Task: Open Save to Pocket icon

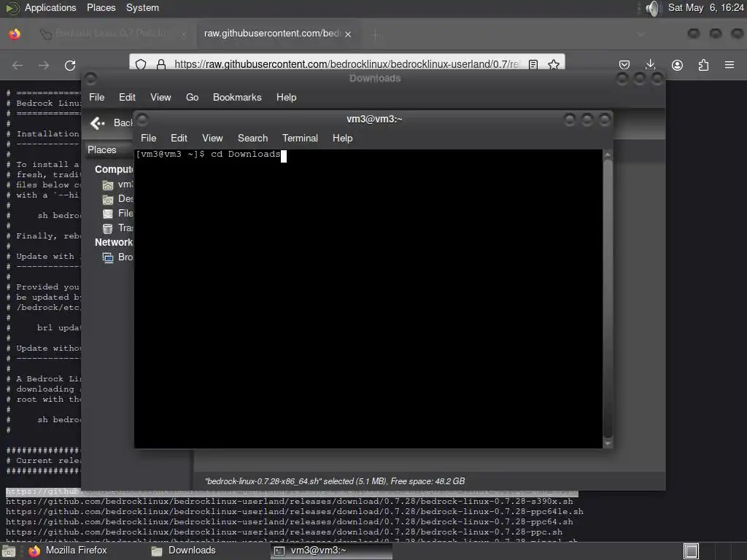Action: pyautogui.click(x=624, y=65)
